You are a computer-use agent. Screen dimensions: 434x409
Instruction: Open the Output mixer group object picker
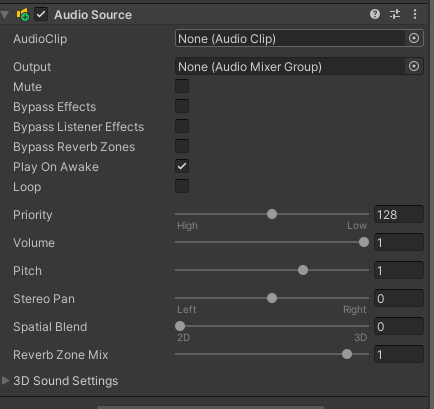(x=414, y=66)
